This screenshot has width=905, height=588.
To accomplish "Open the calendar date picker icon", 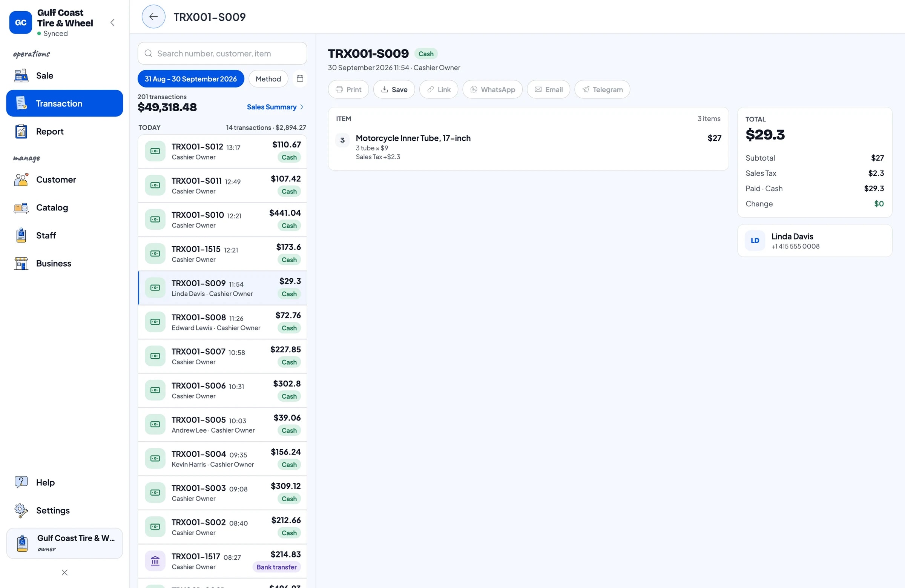I will point(300,79).
